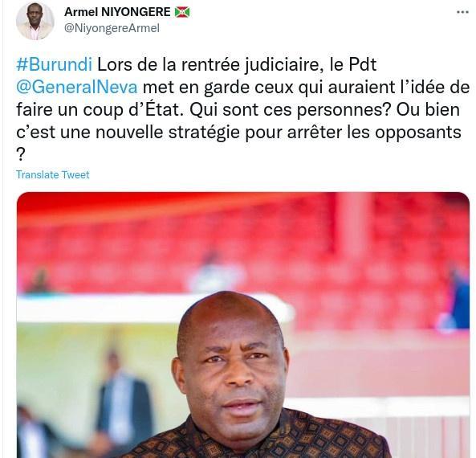Click the Burundi flag emoji beside the name
The height and width of the screenshot is (458, 476).
(x=182, y=12)
